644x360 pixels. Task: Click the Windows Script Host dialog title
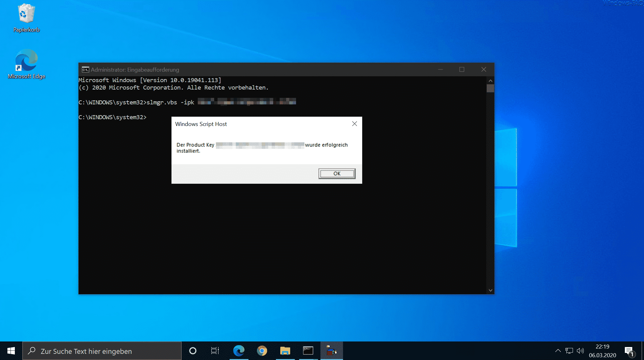(201, 124)
